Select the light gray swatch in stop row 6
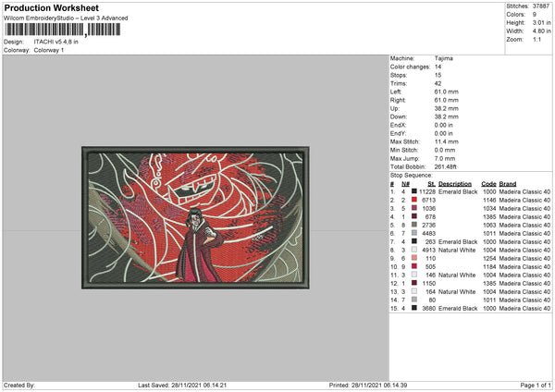The height and width of the screenshot is (392, 555). pos(414,233)
